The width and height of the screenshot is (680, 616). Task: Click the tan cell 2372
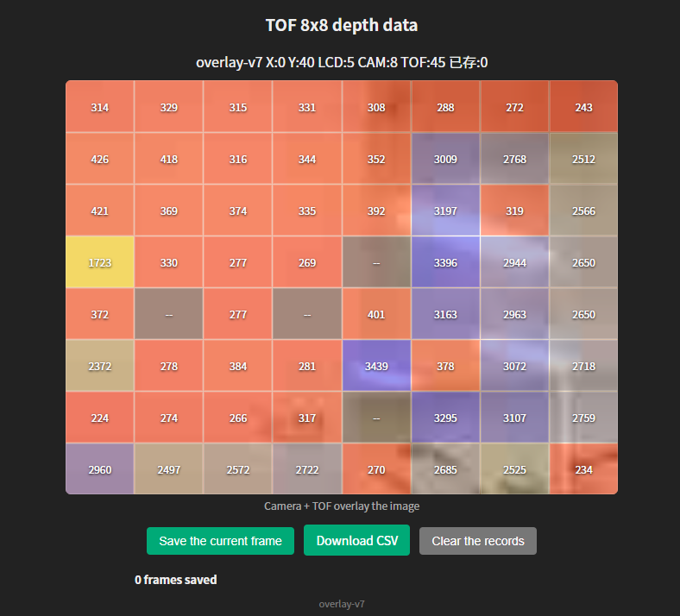coord(100,366)
